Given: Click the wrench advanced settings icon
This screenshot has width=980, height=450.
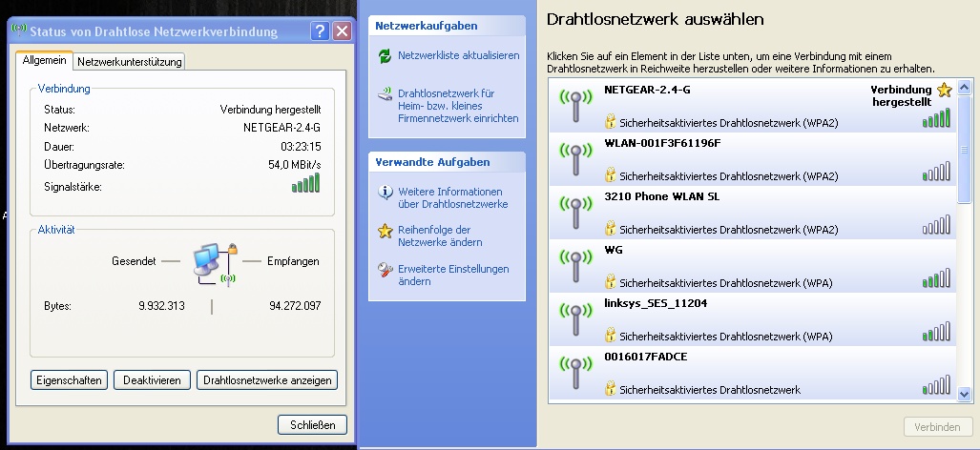Looking at the screenshot, I should 386,270.
